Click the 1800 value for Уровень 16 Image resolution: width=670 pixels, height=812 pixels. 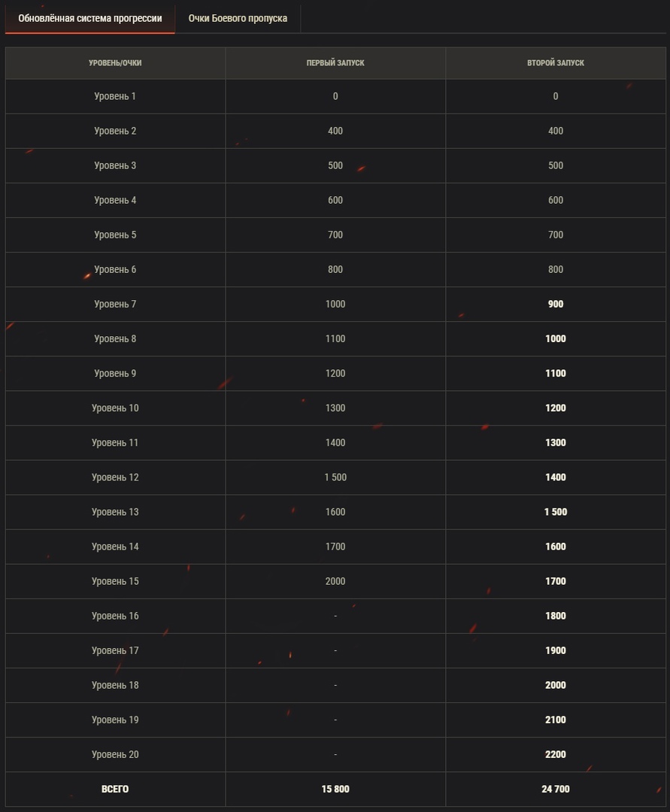coord(556,616)
